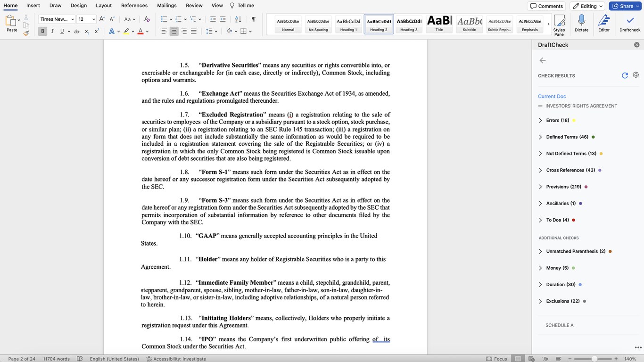This screenshot has height=362, width=644.
Task: Switch to Web Layout view in status bar
Action: (x=531, y=359)
